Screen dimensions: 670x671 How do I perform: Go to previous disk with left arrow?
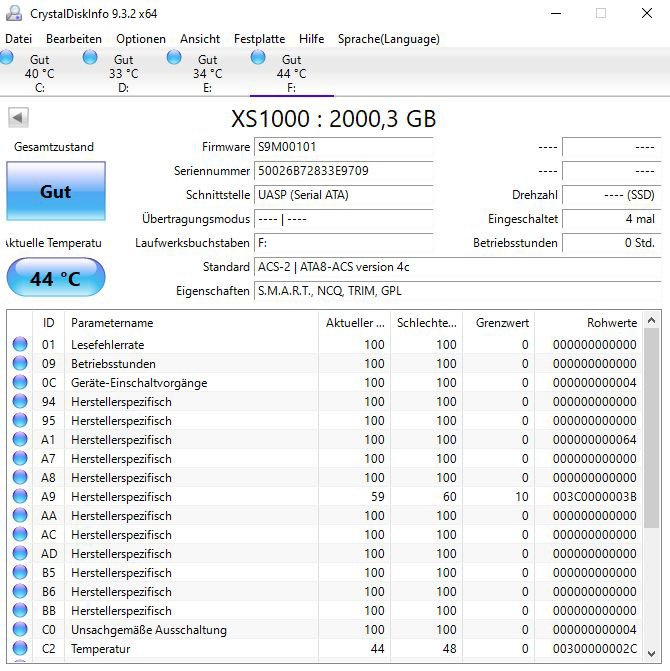18,118
